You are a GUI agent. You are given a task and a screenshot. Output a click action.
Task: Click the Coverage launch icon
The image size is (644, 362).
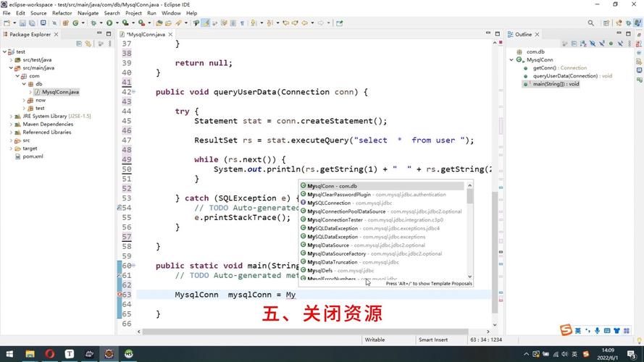point(125,23)
